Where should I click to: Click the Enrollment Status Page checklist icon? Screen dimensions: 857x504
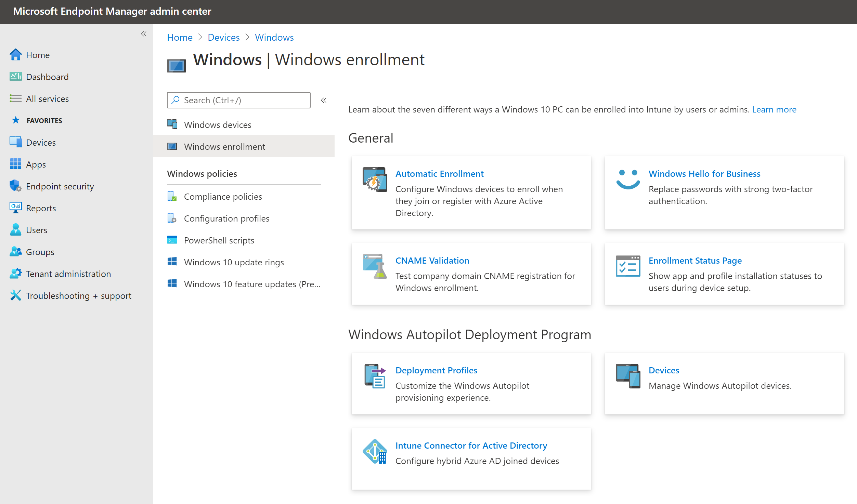pos(628,266)
